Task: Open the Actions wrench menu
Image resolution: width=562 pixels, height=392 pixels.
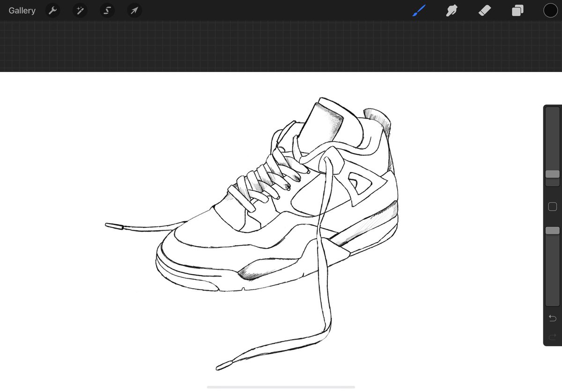Action: click(53, 11)
